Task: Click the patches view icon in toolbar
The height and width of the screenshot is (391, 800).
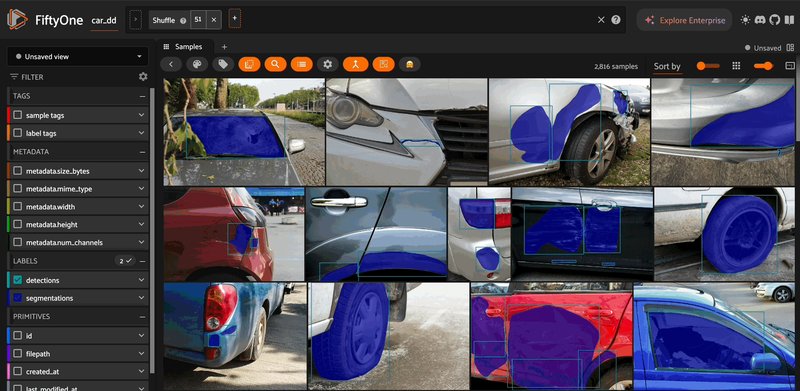Action: pos(249,64)
